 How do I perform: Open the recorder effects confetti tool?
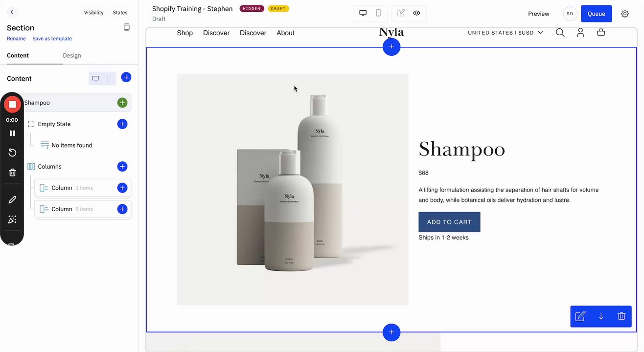(x=12, y=220)
